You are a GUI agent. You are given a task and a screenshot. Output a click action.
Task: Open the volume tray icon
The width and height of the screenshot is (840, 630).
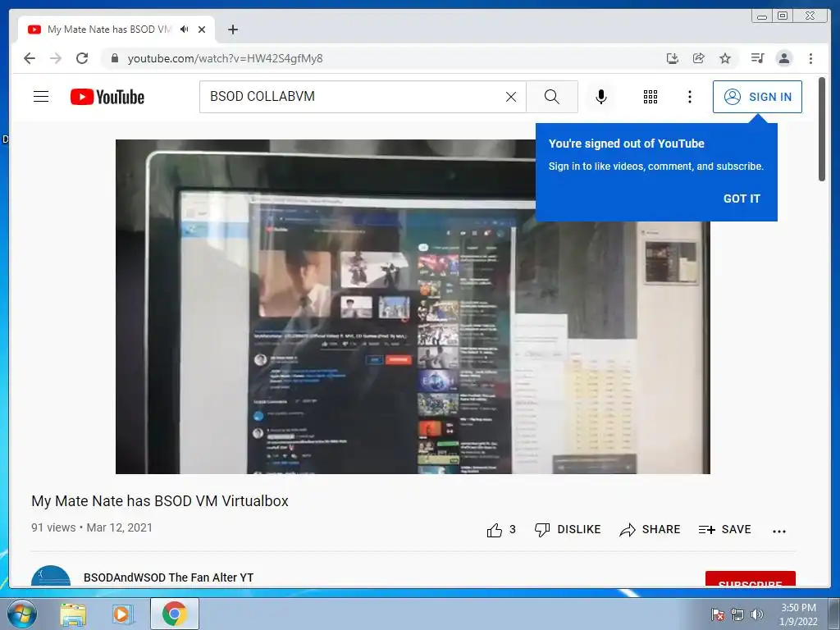click(x=756, y=614)
